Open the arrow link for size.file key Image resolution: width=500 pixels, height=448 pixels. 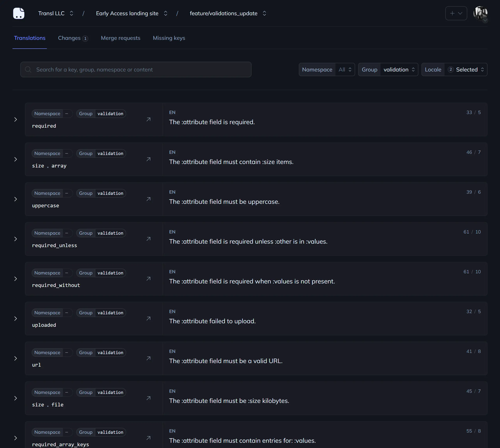[148, 398]
